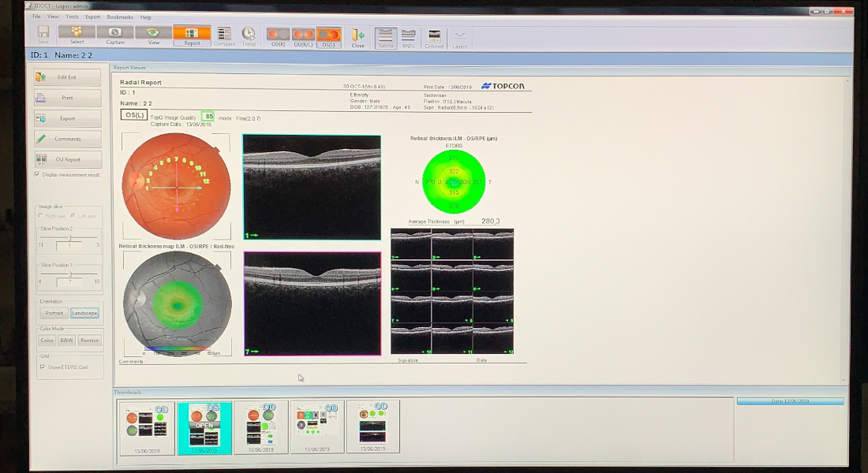Select the OD(R) right eye filter
868x473 pixels.
[278, 37]
